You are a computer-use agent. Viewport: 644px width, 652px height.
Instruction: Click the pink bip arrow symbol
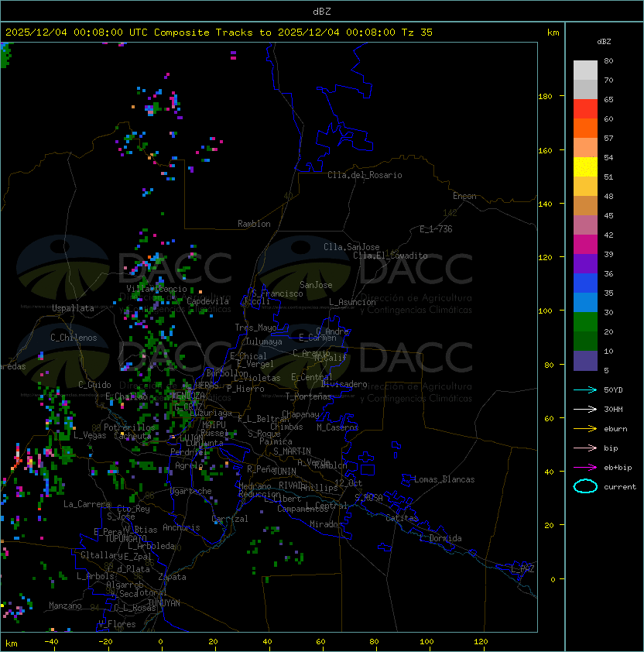click(x=585, y=448)
